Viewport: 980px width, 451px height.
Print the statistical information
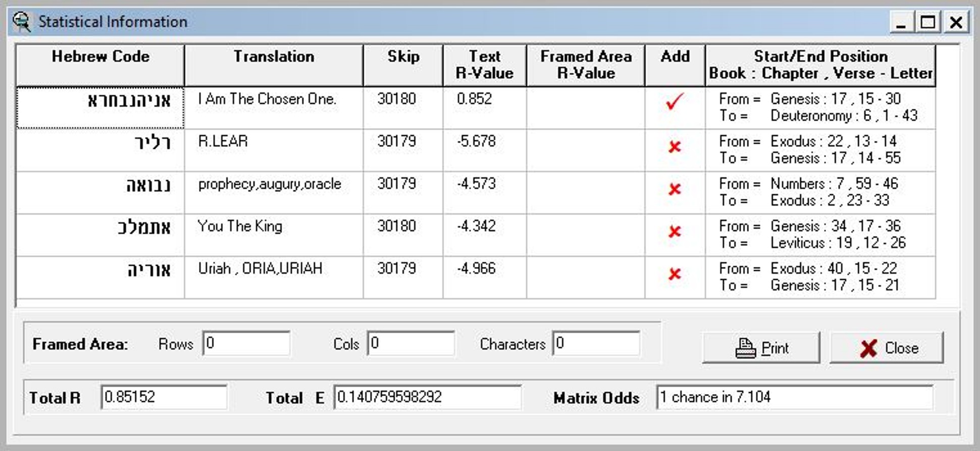761,348
